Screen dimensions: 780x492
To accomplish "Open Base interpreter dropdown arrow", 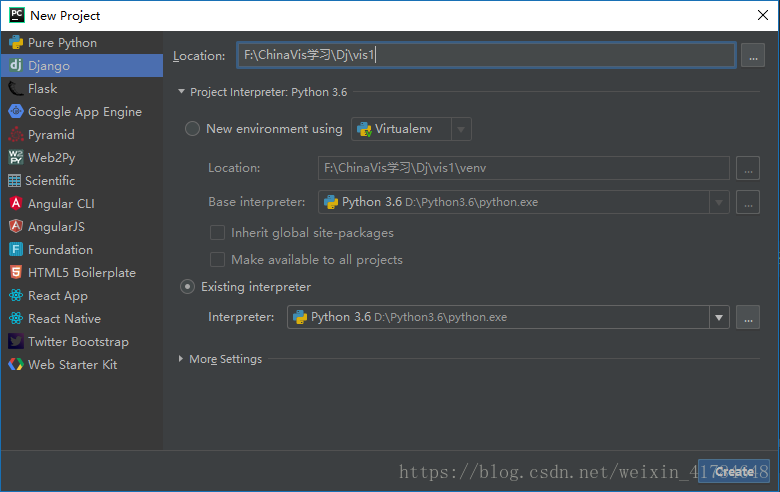I will pos(719,202).
